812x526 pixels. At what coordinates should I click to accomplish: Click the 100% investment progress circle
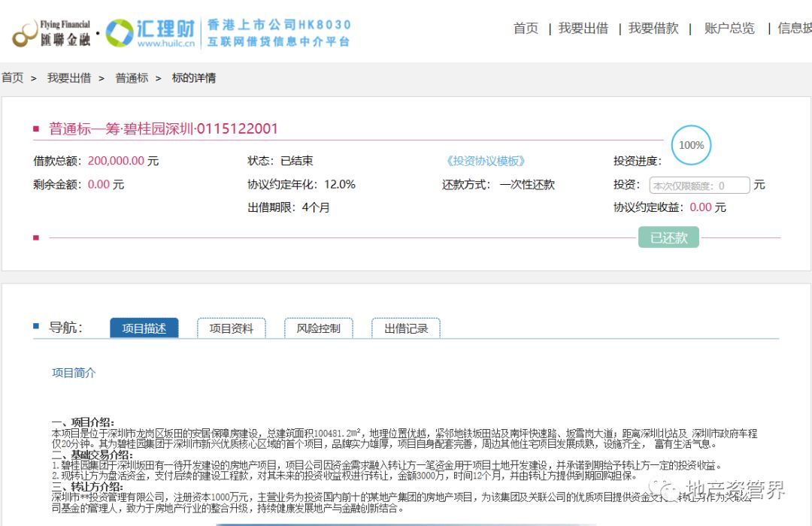pos(692,146)
